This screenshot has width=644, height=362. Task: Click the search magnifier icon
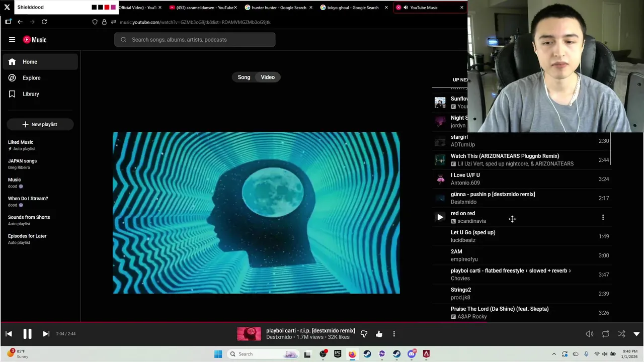[123, 40]
